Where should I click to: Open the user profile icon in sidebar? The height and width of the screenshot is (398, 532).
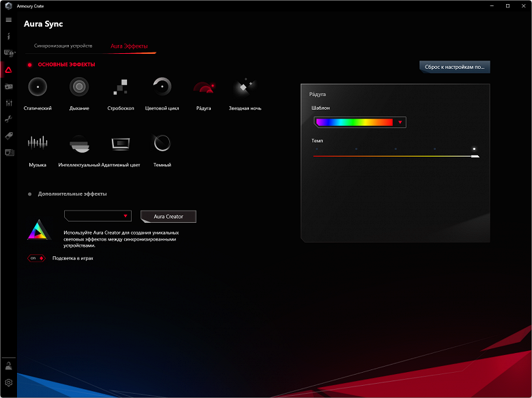9,365
